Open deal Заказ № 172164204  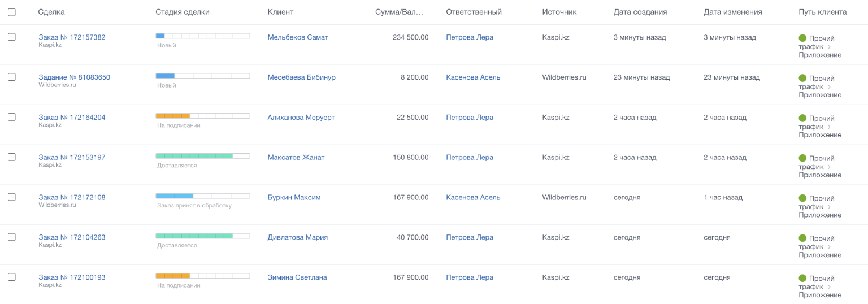coord(72,118)
